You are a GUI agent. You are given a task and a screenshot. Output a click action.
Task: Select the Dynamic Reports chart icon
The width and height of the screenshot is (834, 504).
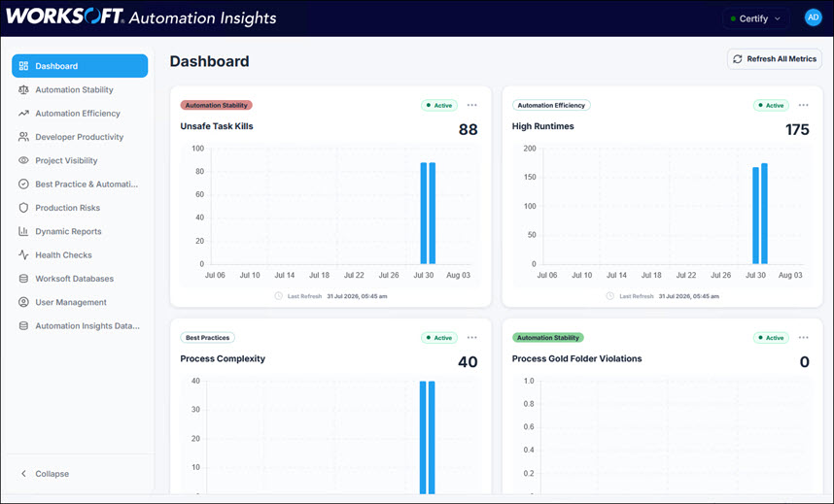(x=23, y=231)
